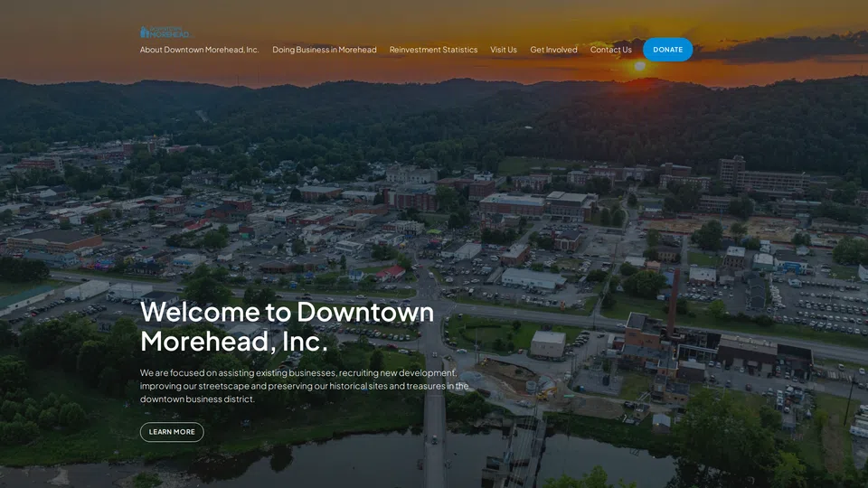The image size is (868, 488).
Task: Open Doing Business in Morehead menu
Action: click(325, 50)
